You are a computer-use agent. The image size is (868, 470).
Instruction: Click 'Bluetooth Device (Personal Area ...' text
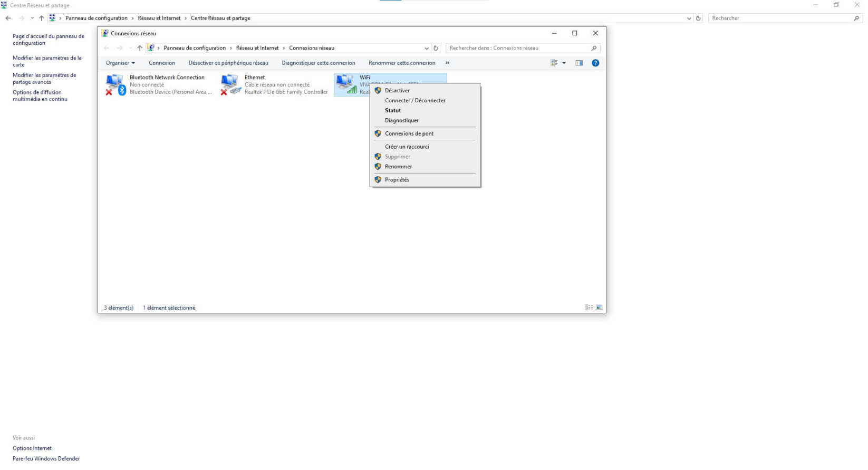tap(171, 92)
